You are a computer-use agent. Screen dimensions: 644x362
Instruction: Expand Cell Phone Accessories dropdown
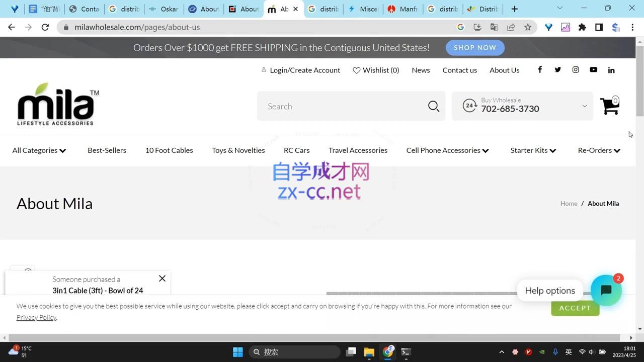(447, 150)
